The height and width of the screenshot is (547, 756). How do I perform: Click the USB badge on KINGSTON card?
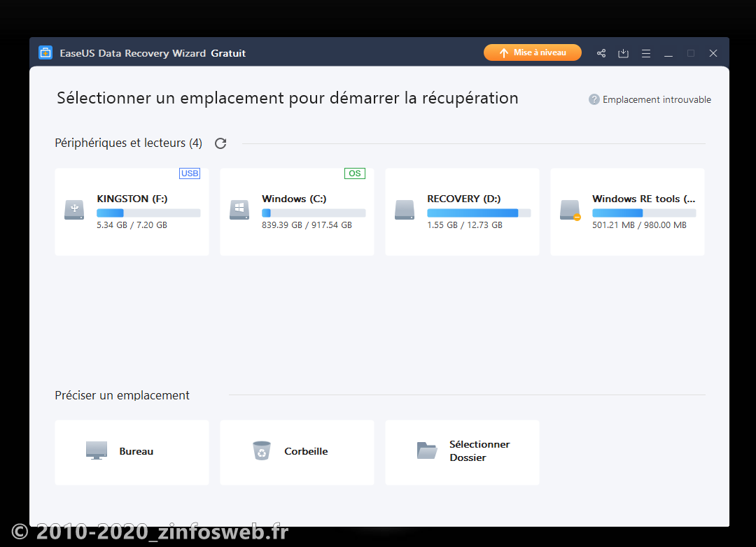tap(190, 173)
